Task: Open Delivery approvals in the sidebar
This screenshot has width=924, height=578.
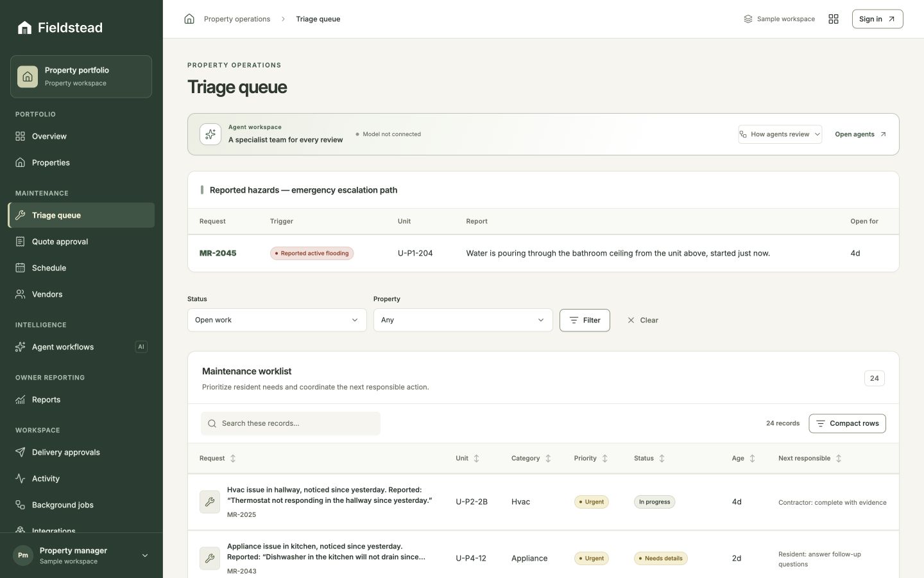Action: [81, 452]
